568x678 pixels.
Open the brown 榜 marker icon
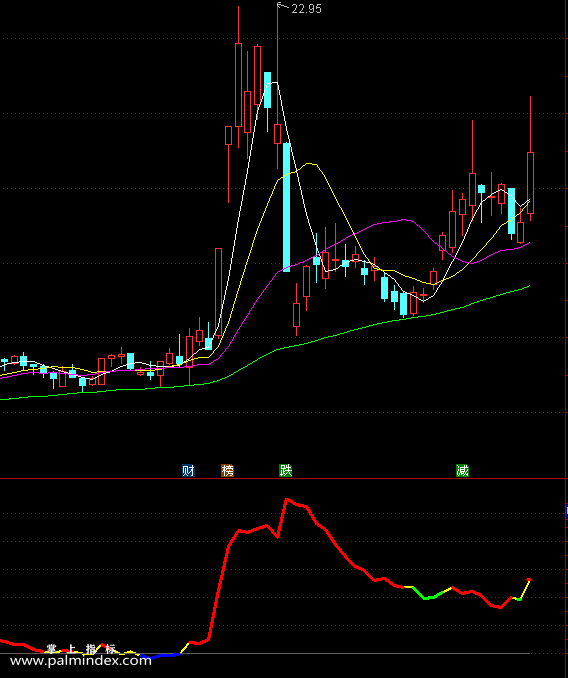point(227,470)
